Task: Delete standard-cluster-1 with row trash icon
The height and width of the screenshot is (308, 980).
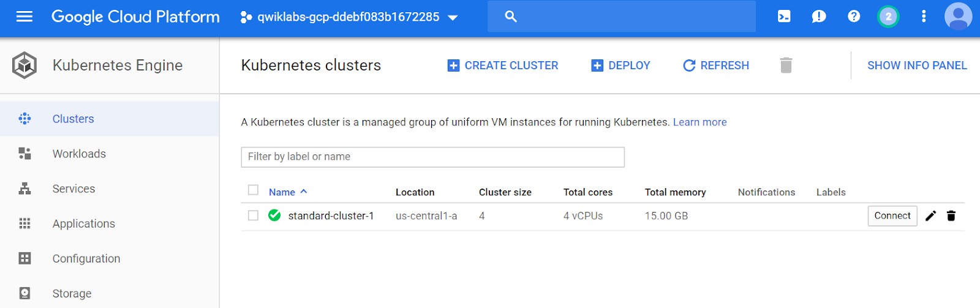Action: [x=951, y=216]
